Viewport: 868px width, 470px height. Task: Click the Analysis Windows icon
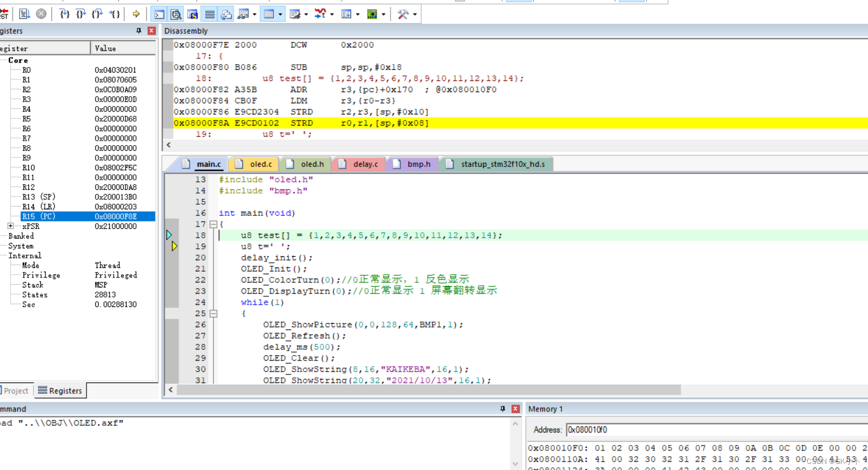[x=320, y=14]
